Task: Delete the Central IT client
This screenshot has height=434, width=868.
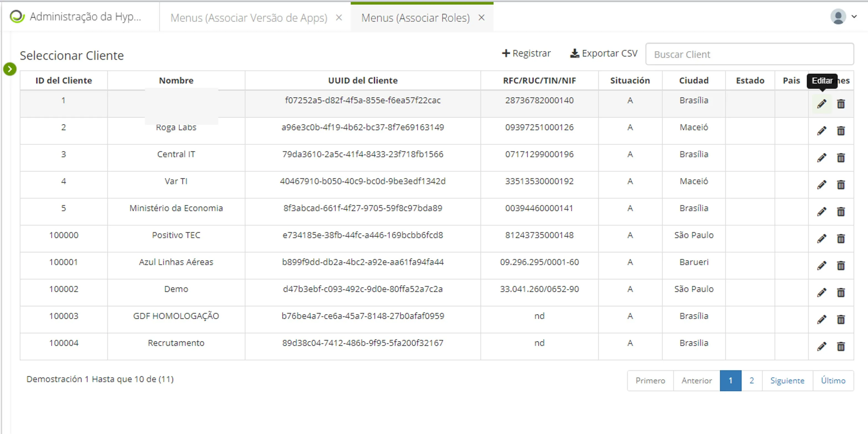Action: (x=841, y=158)
